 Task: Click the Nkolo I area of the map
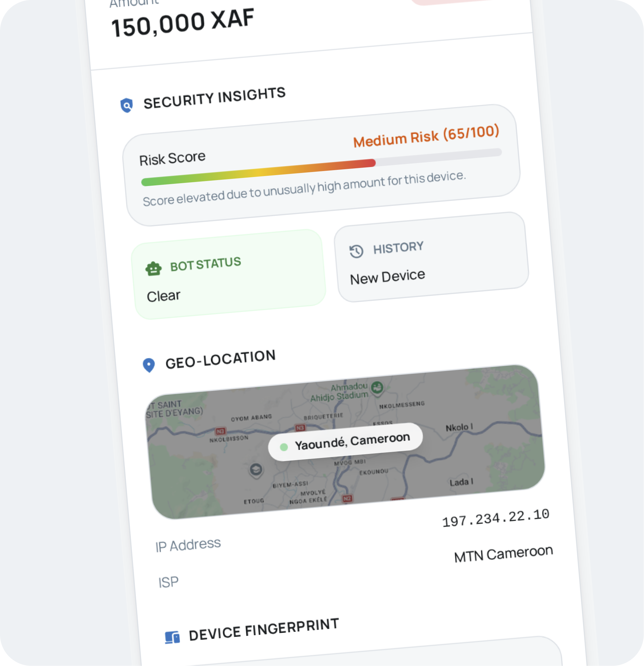click(x=459, y=428)
